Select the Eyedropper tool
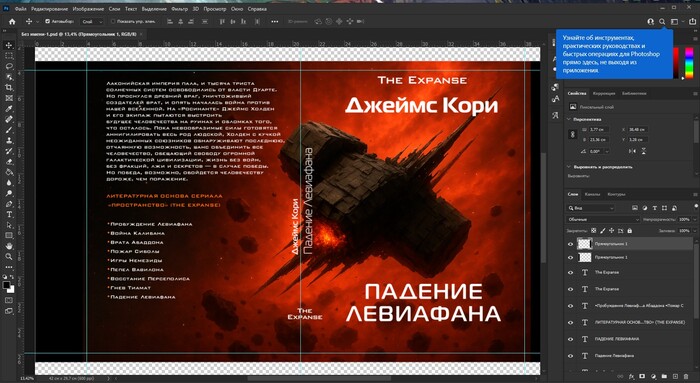This screenshot has height=383, width=700. coord(9,109)
